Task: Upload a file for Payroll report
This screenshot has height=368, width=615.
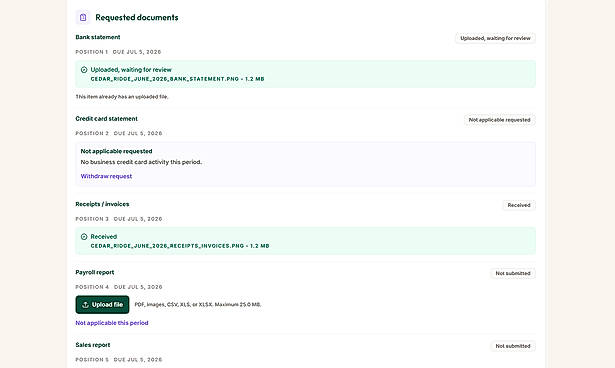Action: [102, 304]
